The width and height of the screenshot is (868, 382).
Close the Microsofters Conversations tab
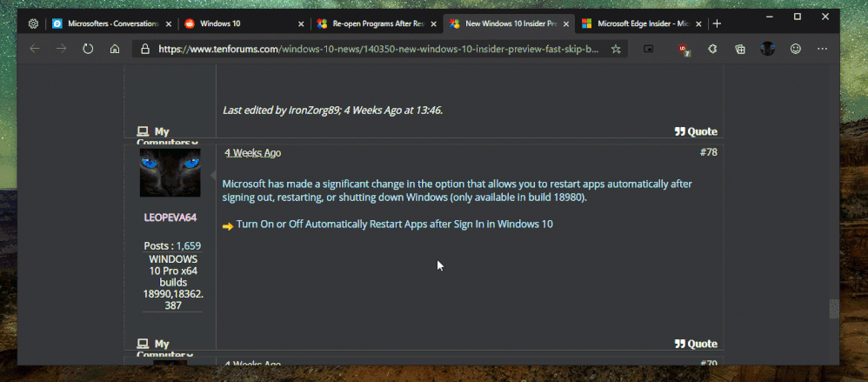click(168, 23)
